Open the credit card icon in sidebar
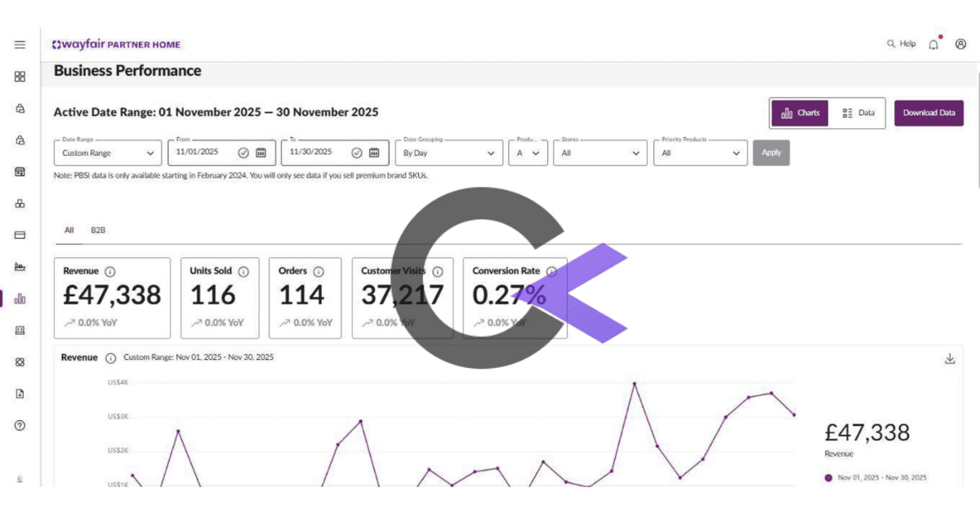The height and width of the screenshot is (514, 980). (20, 235)
